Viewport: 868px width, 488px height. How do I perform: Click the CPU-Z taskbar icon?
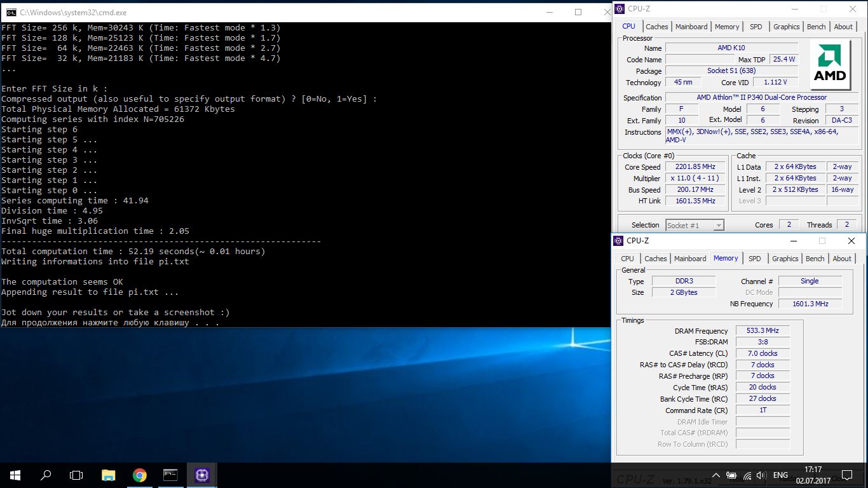pos(201,475)
